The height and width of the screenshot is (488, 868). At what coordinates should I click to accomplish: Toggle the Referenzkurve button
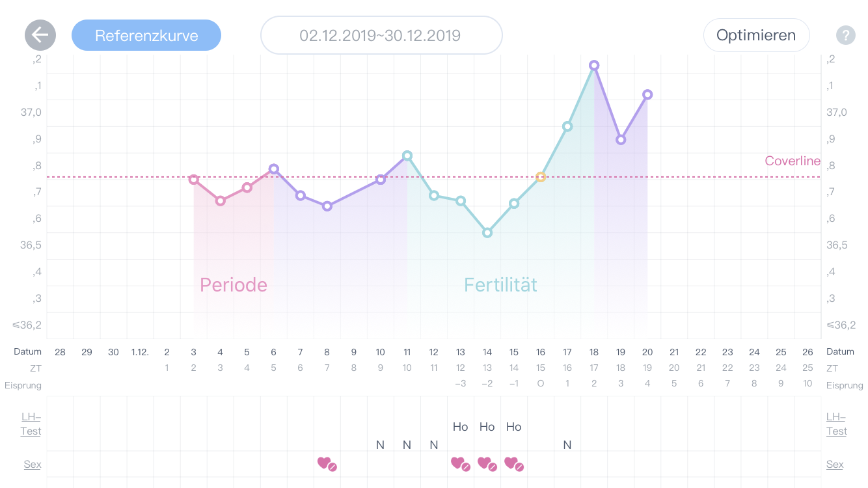146,35
